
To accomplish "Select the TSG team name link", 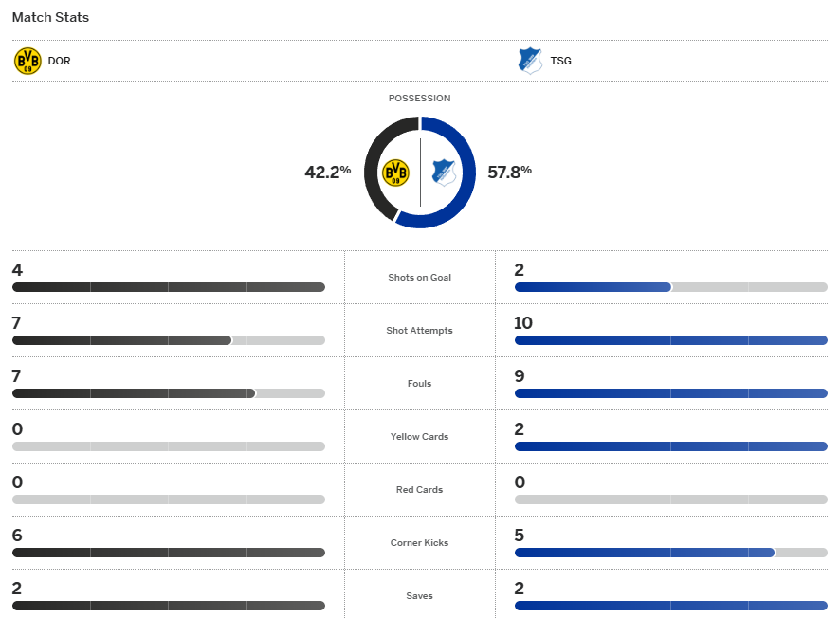I will pos(560,62).
